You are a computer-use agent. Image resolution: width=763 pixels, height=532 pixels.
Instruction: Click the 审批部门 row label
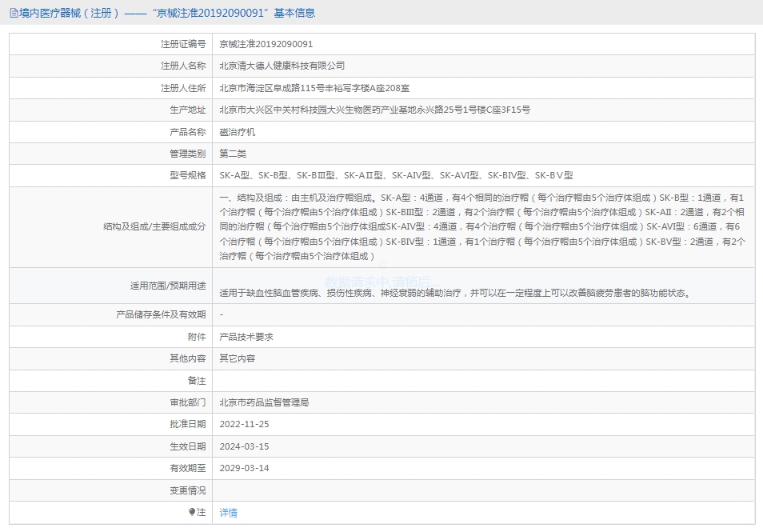[x=188, y=402]
